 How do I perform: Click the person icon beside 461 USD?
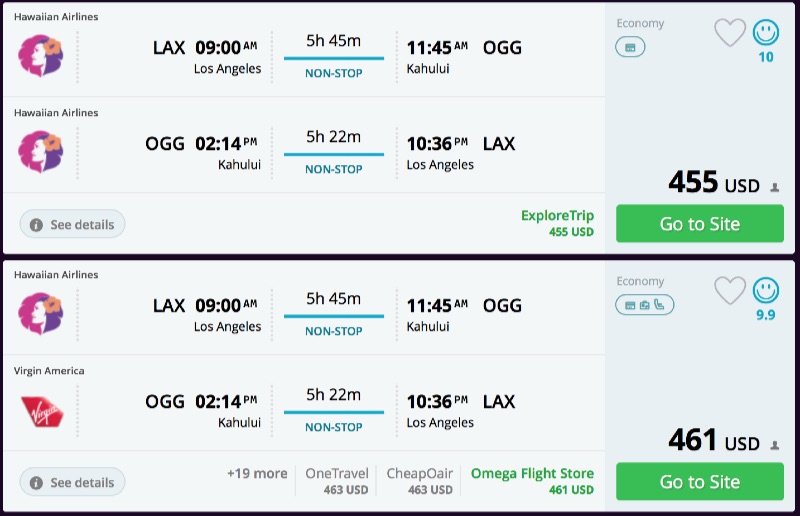pyautogui.click(x=774, y=446)
